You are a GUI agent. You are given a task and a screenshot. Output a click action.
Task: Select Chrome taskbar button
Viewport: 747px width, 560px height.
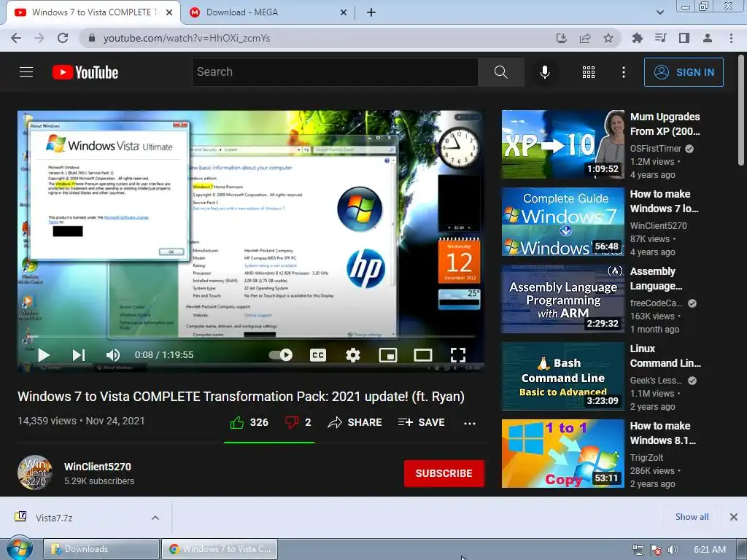(219, 549)
